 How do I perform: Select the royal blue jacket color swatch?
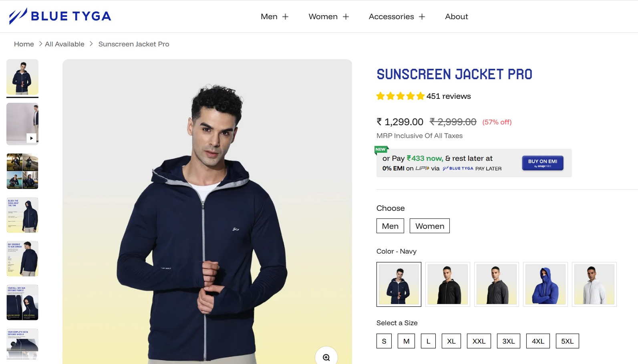tap(545, 284)
